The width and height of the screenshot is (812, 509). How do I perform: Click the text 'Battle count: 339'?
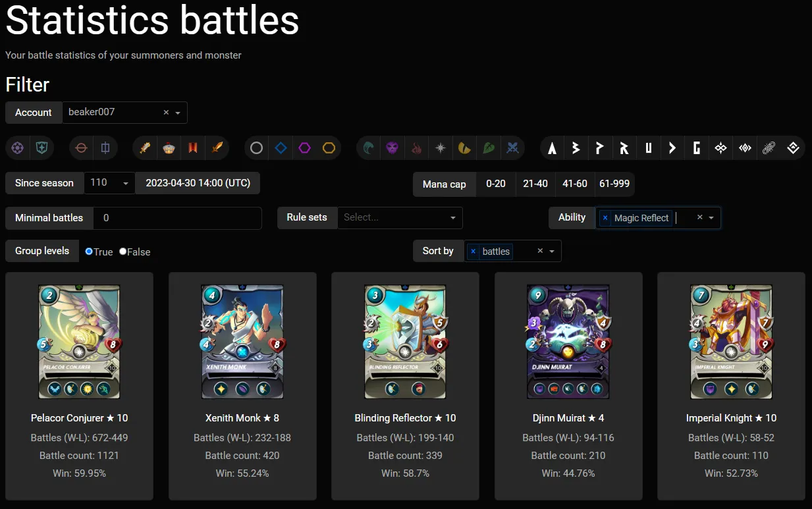coord(405,456)
